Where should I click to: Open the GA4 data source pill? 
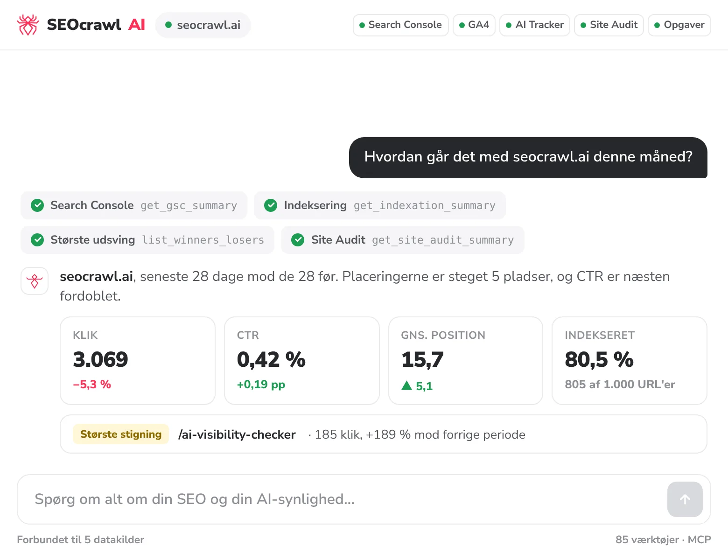[474, 25]
